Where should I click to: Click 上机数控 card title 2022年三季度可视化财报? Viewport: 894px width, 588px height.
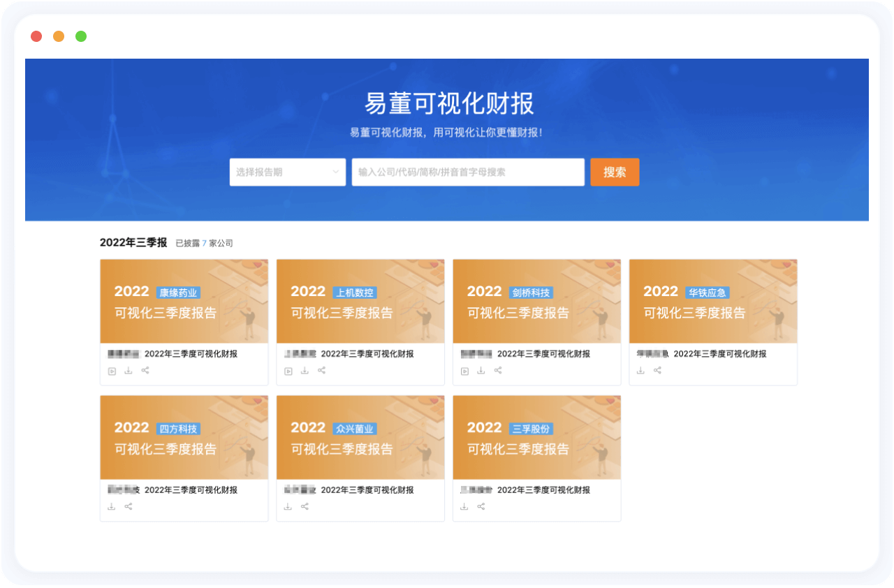click(367, 354)
